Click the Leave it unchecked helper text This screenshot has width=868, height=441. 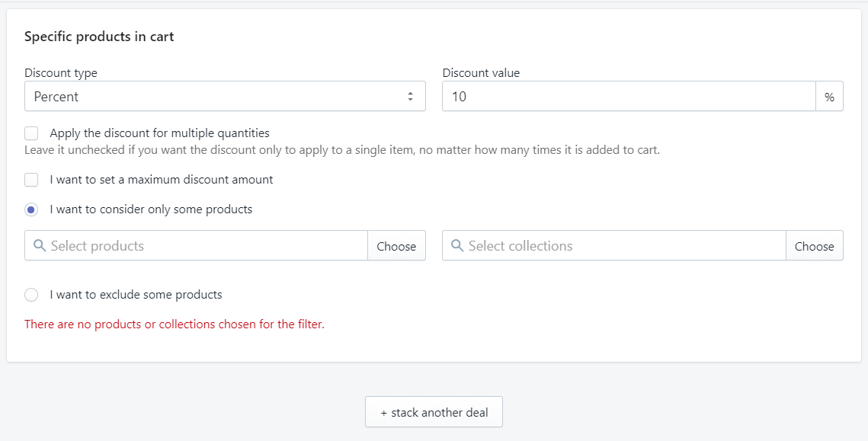pos(341,150)
